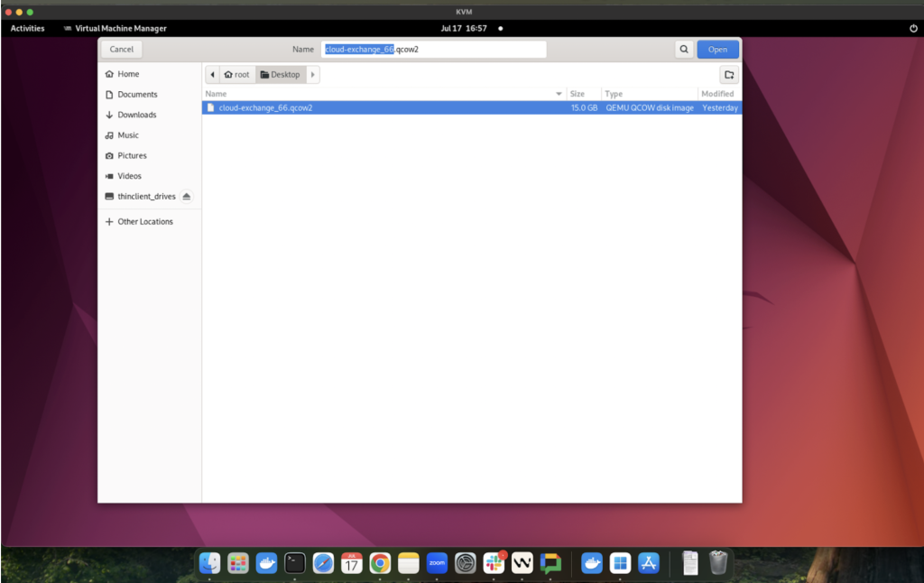Open Home in the sidebar
Image resolution: width=924 pixels, height=583 pixels.
149,74
